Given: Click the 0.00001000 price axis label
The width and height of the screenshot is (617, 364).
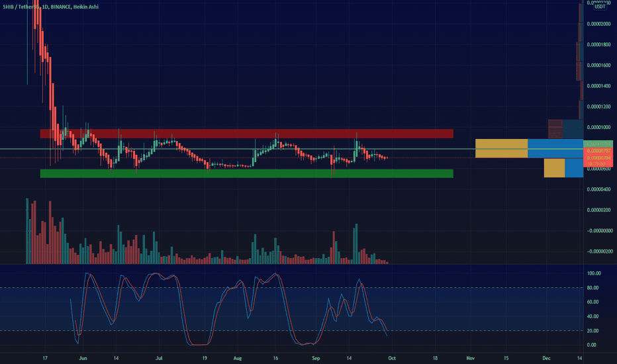Looking at the screenshot, I should [598, 127].
